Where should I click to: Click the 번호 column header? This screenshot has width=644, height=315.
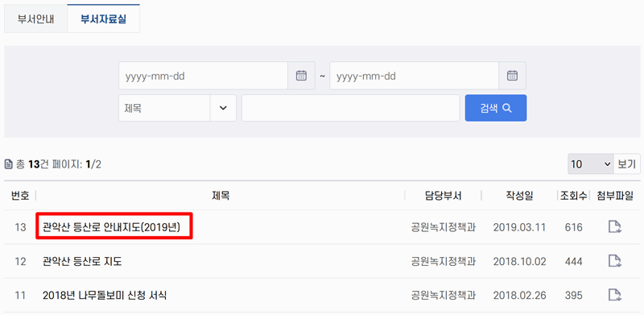[x=20, y=196]
